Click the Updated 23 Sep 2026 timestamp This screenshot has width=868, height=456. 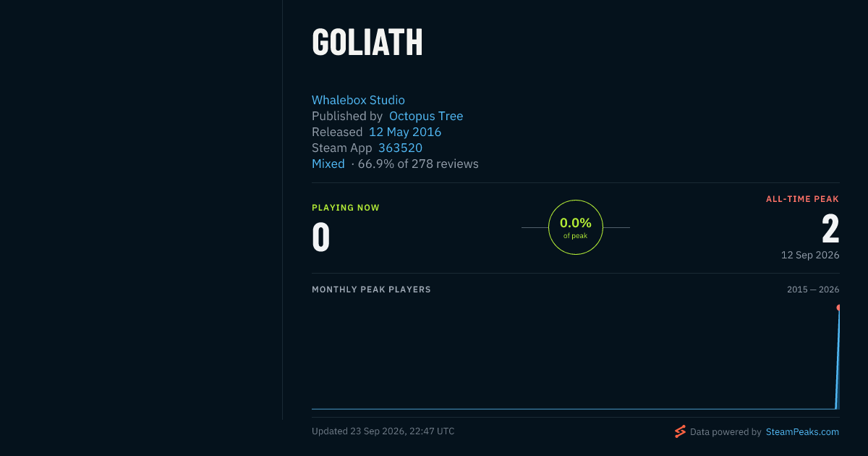383,431
